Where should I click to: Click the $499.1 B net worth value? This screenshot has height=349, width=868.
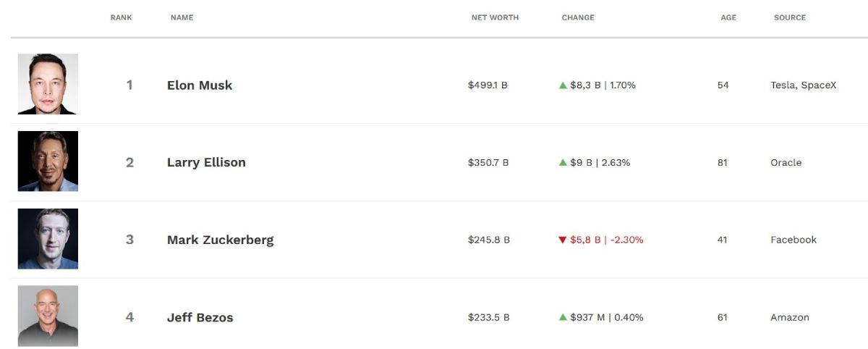coord(488,85)
